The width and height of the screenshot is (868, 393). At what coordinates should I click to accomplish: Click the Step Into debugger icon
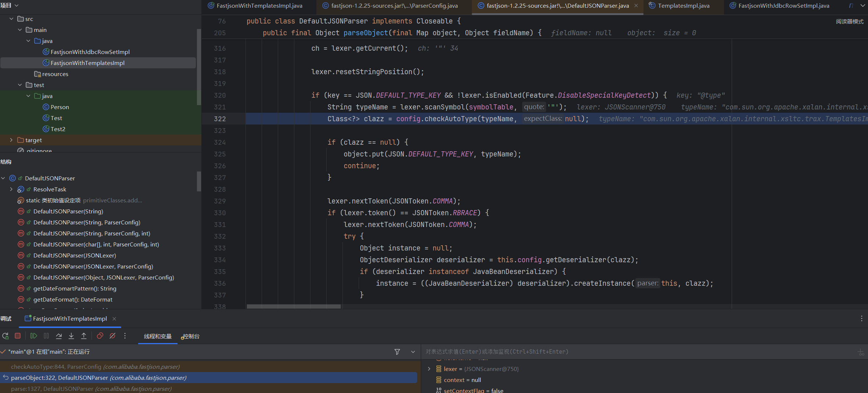(71, 336)
